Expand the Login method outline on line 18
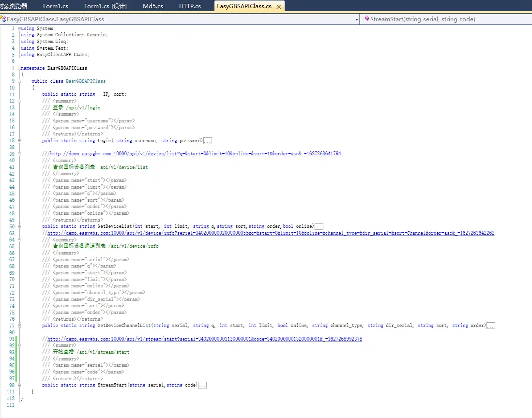Screen dimensions: 532x418 19,141
